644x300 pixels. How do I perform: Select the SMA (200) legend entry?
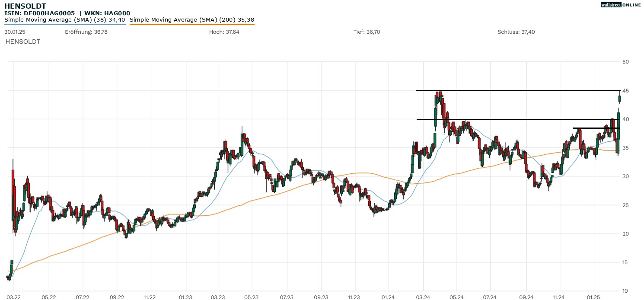click(191, 19)
